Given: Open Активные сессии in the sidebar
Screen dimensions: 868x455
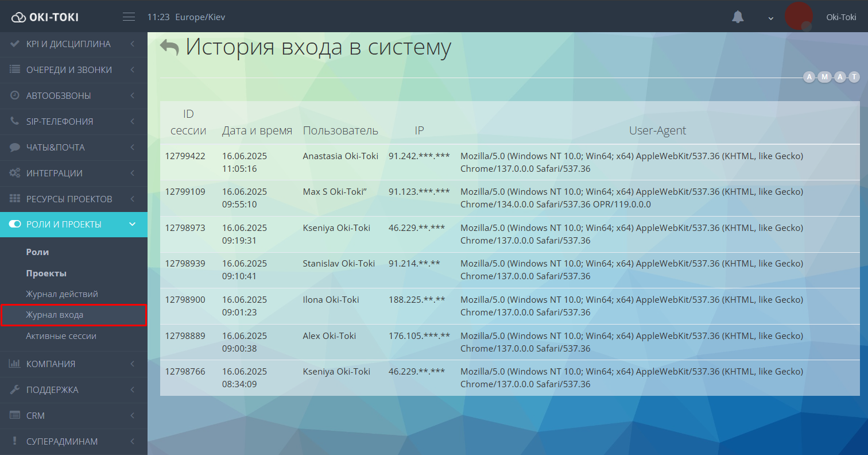Looking at the screenshot, I should (61, 336).
